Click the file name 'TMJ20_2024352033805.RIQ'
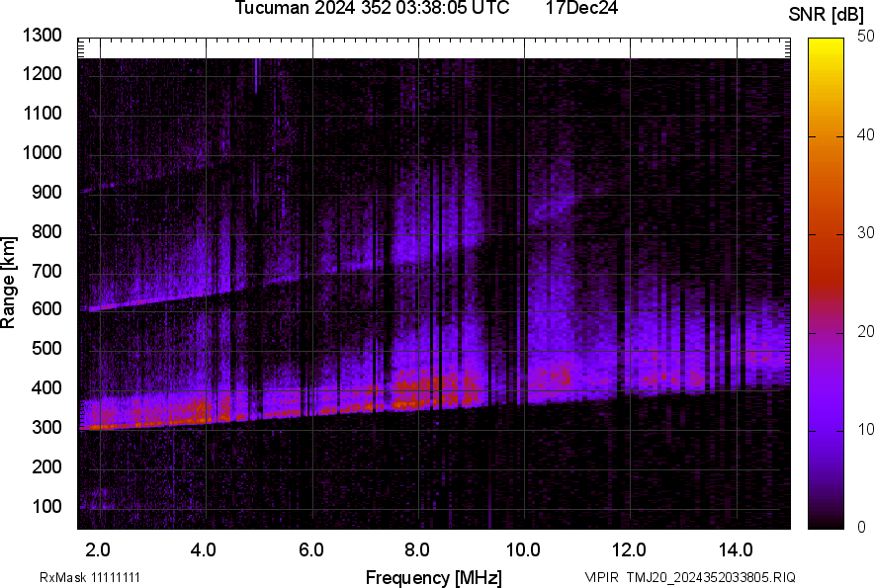The image size is (874, 588). tap(711, 577)
